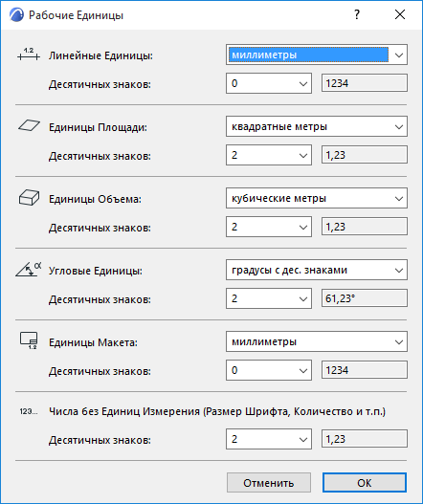Click the ARCHICAD logo in title bar
The image size is (423, 504).
pyautogui.click(x=16, y=15)
